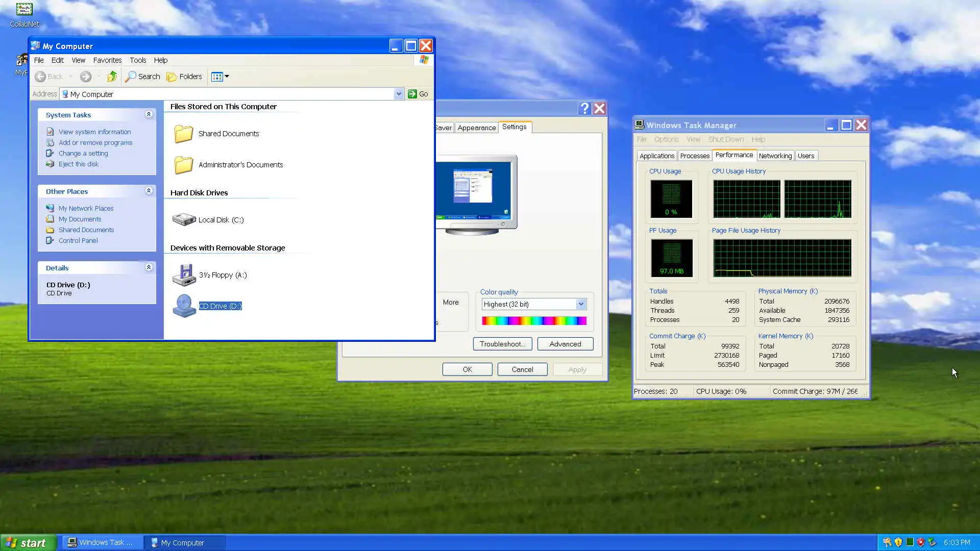Click the Troubleshoot... button
This screenshot has width=980, height=551.
502,344
